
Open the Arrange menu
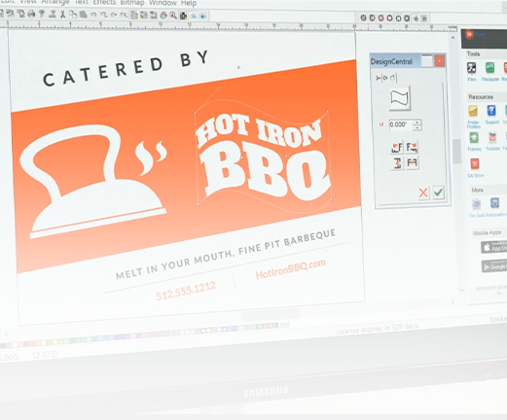55,2
